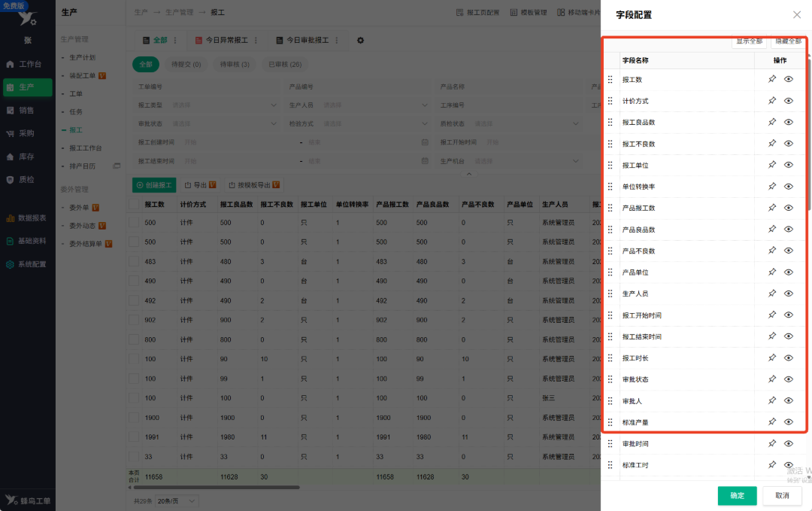The height and width of the screenshot is (511, 812).
Task: Toggle visibility of 报工结束时间 field
Action: tap(788, 336)
